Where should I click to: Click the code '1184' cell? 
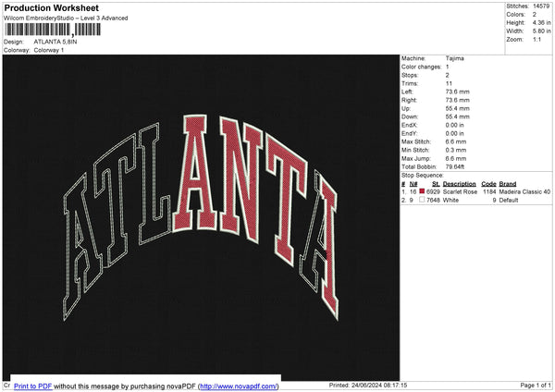[489, 191]
